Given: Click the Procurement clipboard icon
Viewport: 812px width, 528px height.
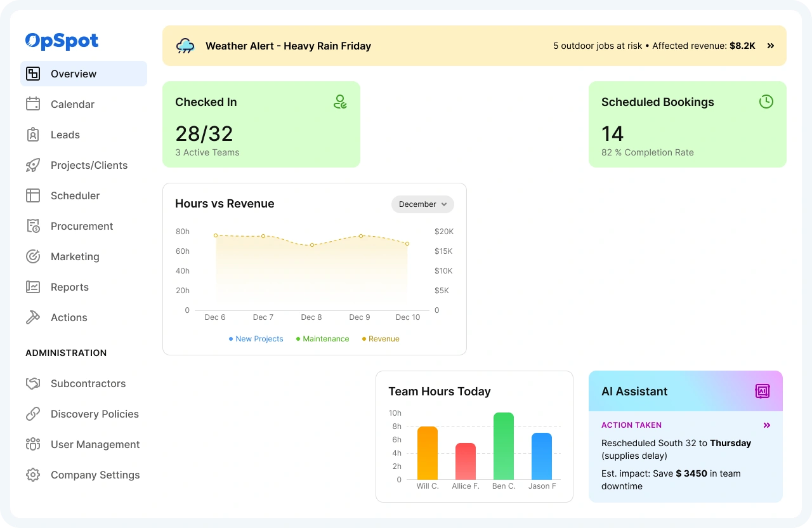Looking at the screenshot, I should 33,226.
